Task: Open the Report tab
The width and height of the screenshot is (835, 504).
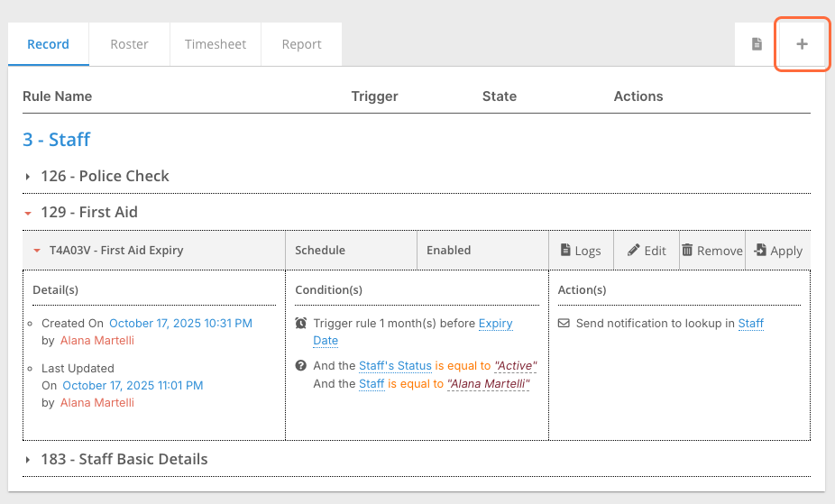Action: (301, 44)
